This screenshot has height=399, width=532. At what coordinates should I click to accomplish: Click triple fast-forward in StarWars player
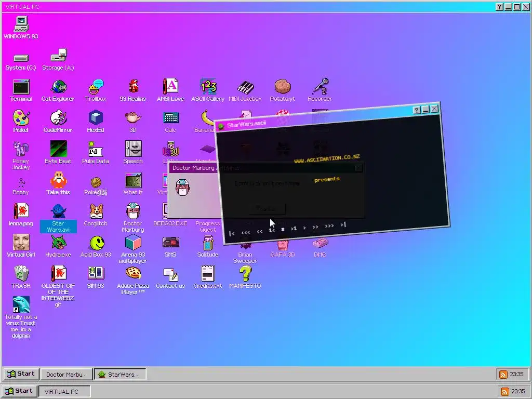click(x=329, y=225)
